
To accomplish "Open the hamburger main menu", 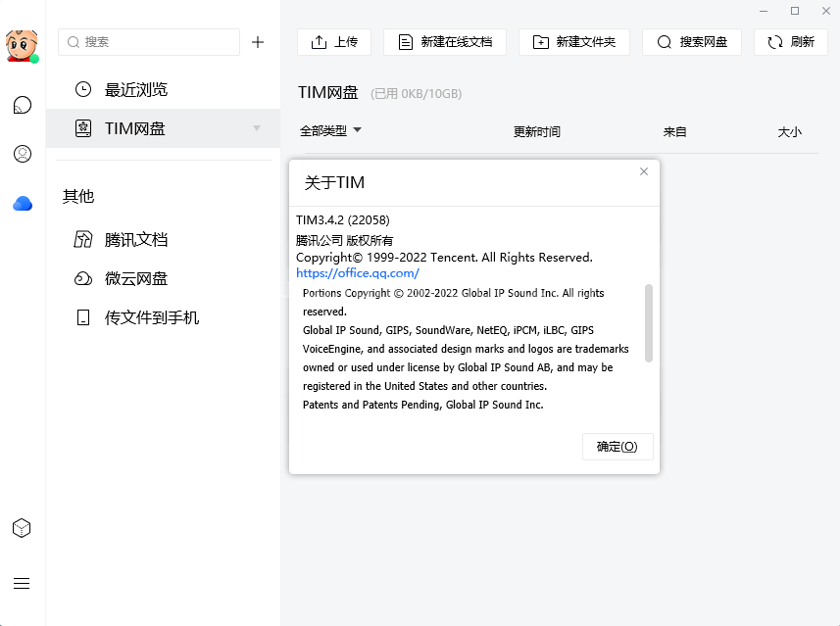I will [x=22, y=583].
